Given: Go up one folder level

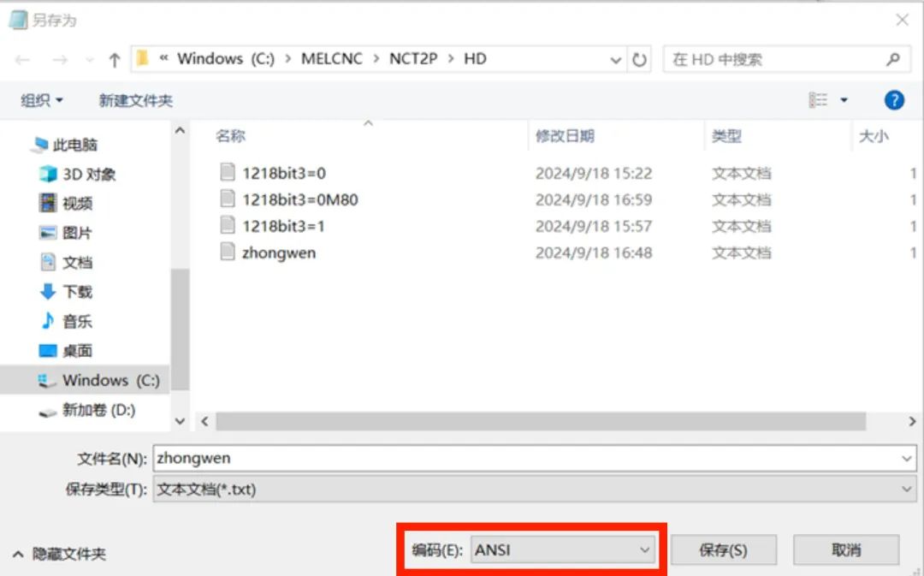Looking at the screenshot, I should (x=115, y=60).
